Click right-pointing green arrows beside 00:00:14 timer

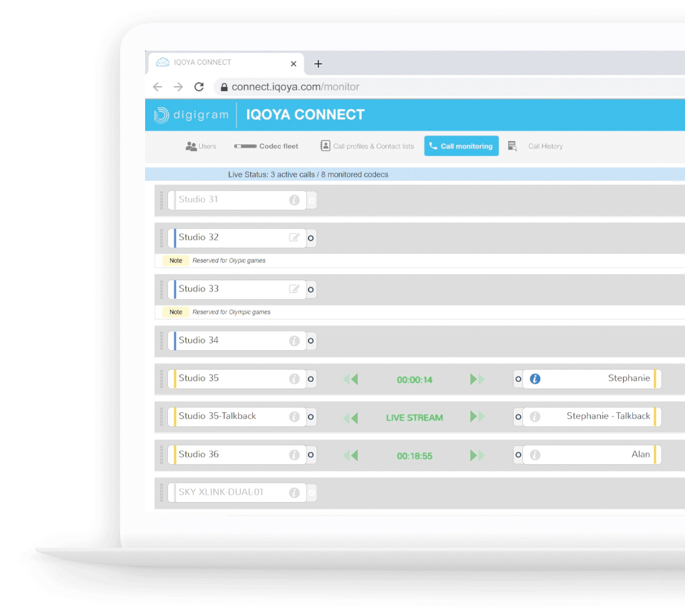477,379
